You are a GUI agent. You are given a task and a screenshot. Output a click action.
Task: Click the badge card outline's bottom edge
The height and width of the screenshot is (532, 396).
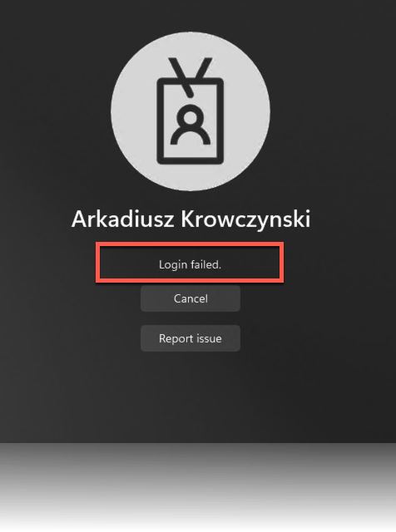pos(191,161)
